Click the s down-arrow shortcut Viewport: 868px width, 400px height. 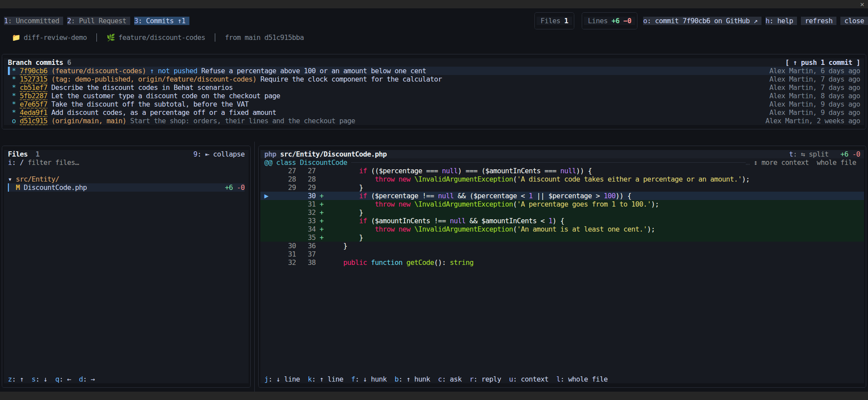[39, 379]
